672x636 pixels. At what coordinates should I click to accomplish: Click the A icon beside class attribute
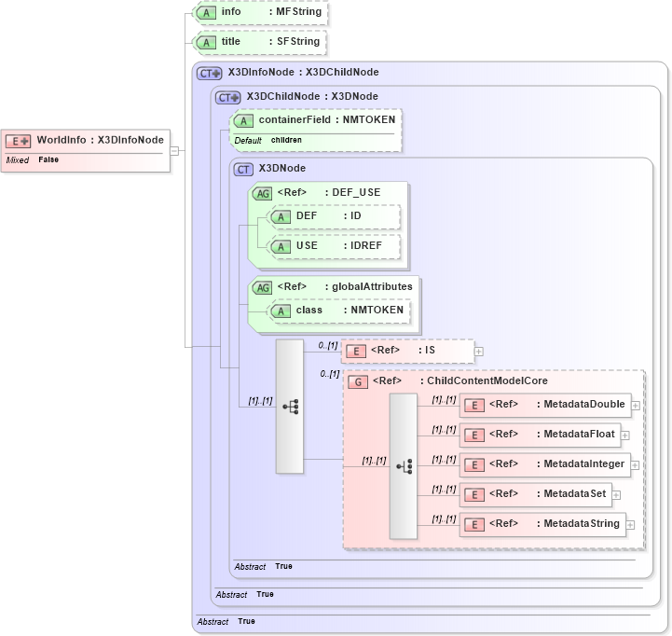281,311
